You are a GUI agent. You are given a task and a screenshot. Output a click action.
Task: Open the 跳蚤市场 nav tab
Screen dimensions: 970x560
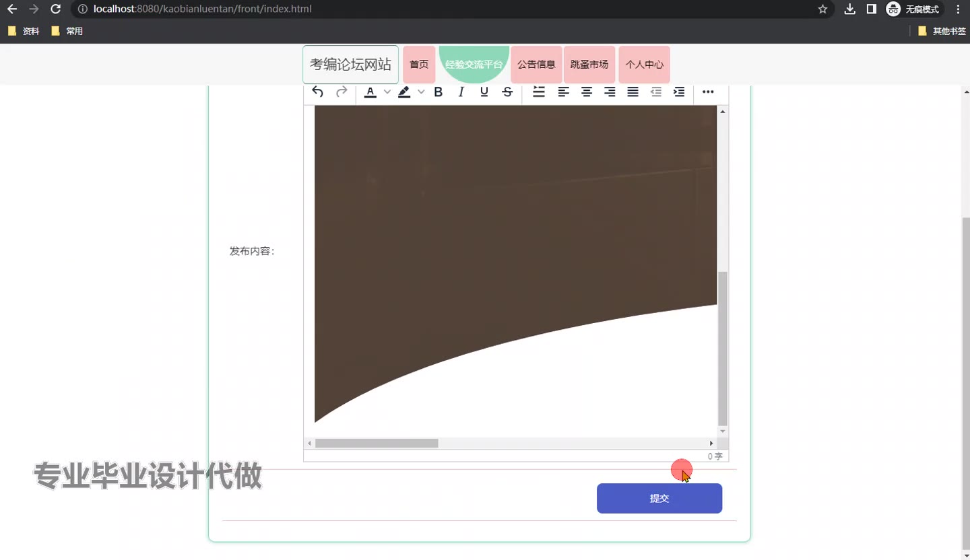coord(589,65)
